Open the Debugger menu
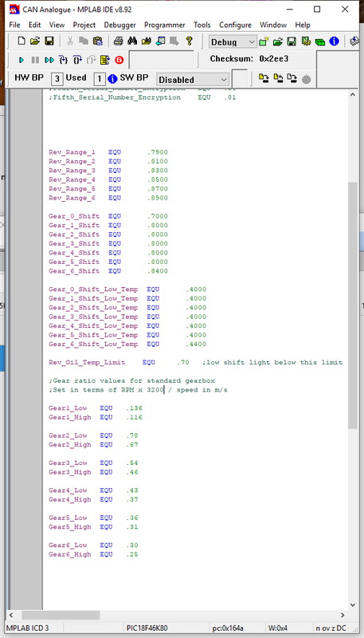364x638 pixels. tap(119, 25)
